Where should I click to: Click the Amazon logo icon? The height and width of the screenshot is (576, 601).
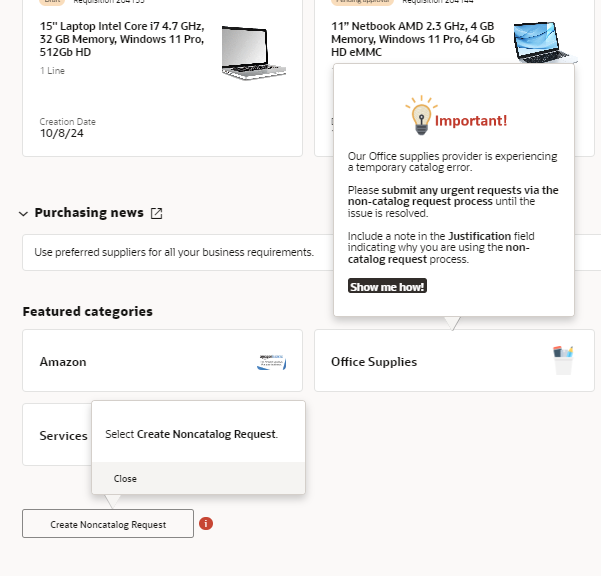271,361
